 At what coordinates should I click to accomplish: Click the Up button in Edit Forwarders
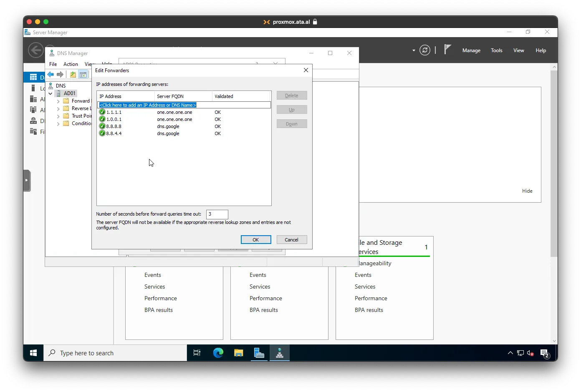pos(292,110)
